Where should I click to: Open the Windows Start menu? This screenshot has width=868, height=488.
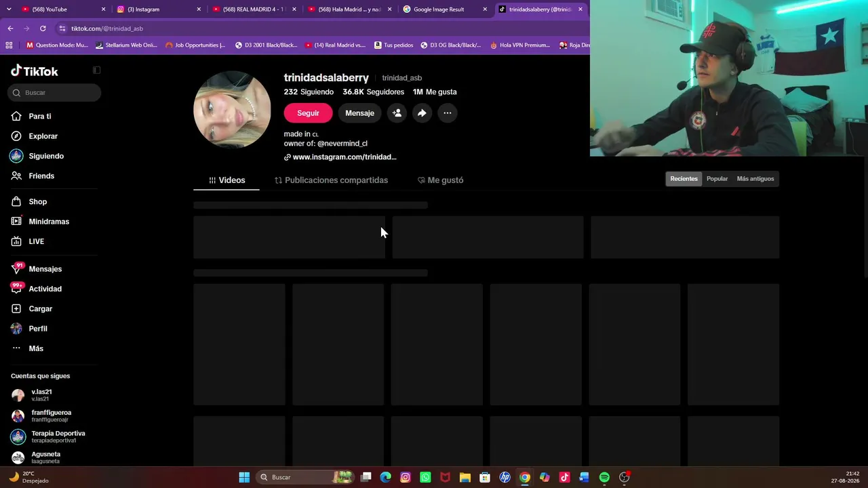point(244,477)
